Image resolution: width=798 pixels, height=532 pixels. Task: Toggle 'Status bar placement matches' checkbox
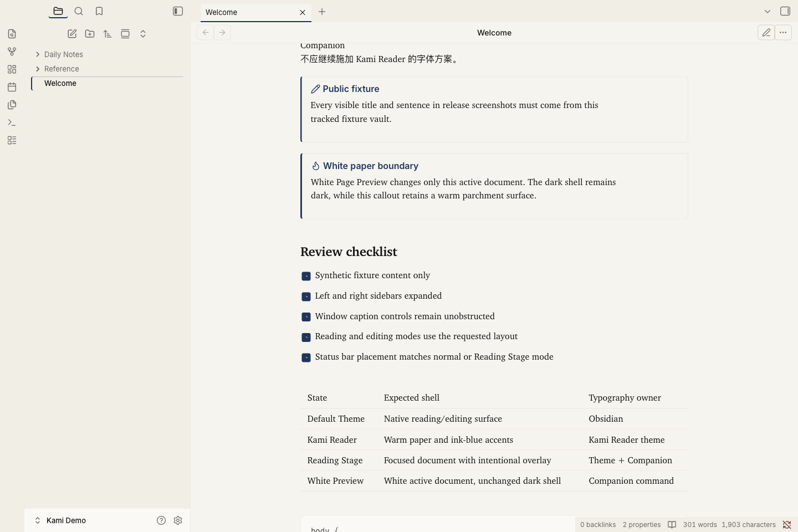coord(306,358)
